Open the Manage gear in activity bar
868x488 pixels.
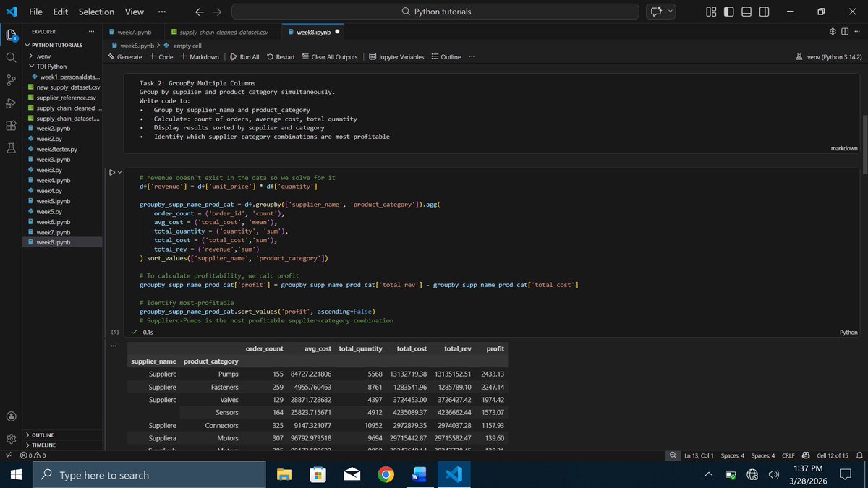[11, 439]
